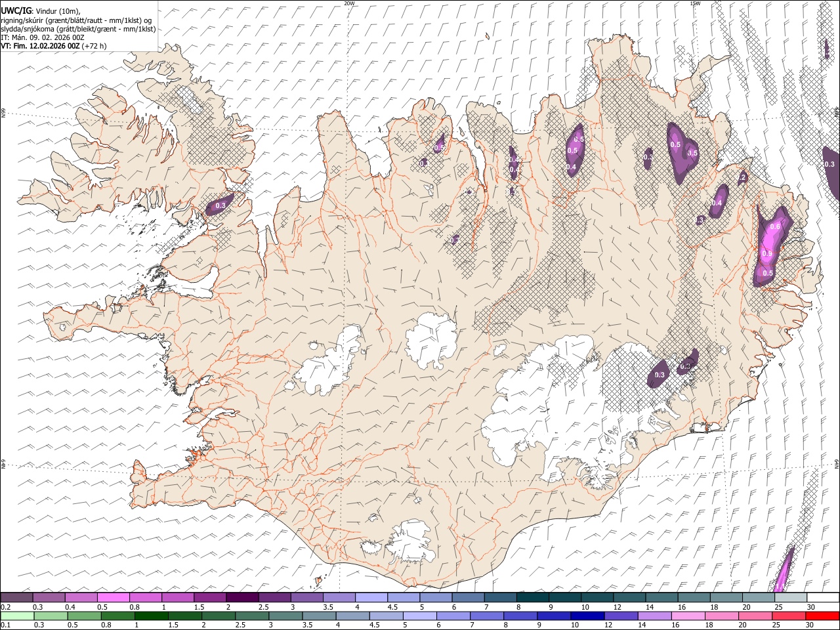Pick the light lavender 4 swatch in upper legend
Viewport: 840px width, 630px height.
tap(371, 597)
